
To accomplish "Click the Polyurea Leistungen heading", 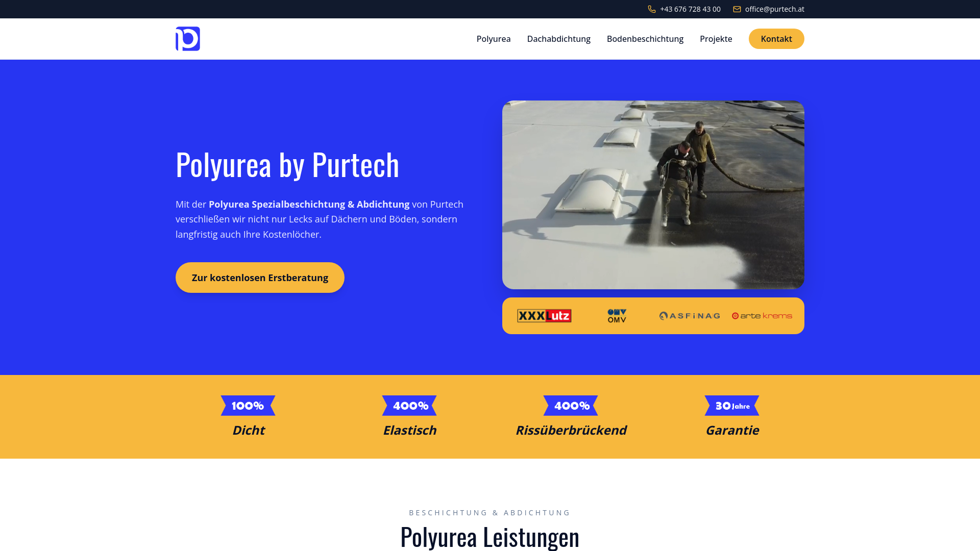I will click(x=490, y=537).
